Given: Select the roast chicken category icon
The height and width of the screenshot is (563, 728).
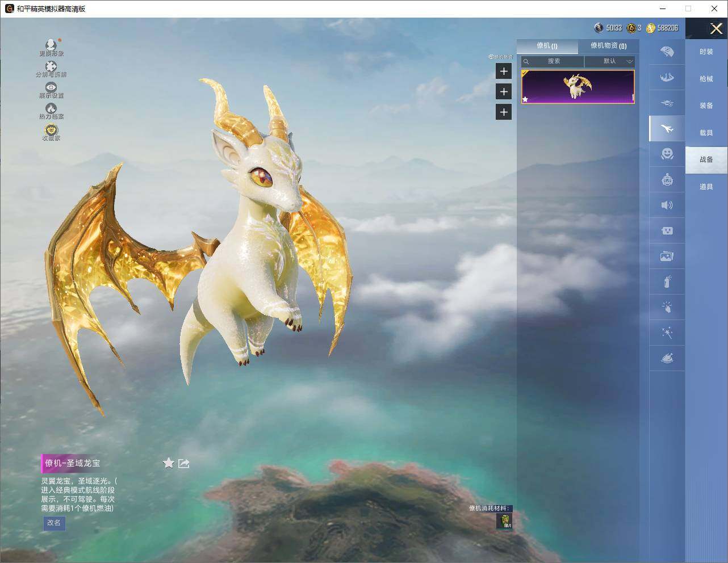Looking at the screenshot, I should tap(667, 358).
